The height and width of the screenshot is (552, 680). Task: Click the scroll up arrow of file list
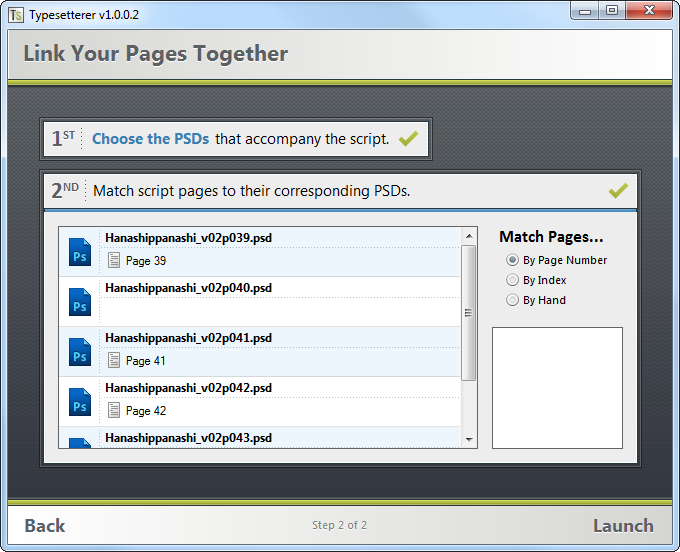(469, 236)
